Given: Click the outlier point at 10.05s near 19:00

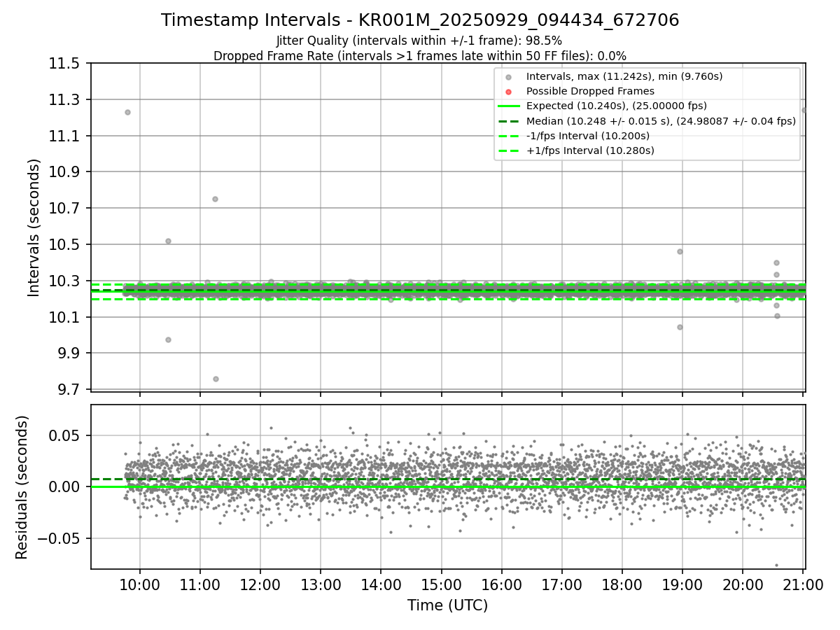Looking at the screenshot, I should [680, 327].
